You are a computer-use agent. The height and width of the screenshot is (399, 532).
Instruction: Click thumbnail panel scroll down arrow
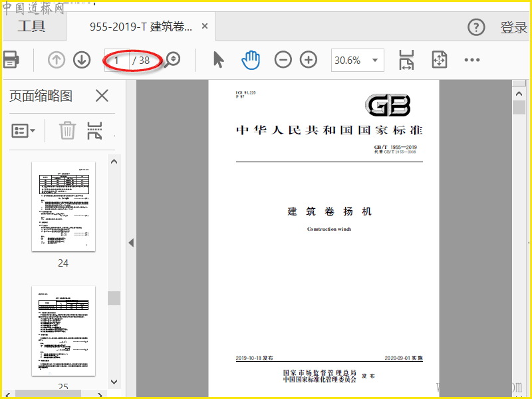click(x=114, y=382)
